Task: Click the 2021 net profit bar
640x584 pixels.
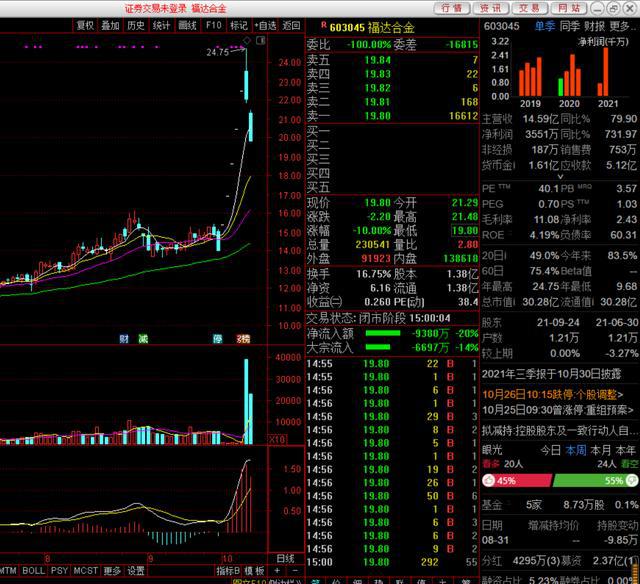Action: pos(606,72)
